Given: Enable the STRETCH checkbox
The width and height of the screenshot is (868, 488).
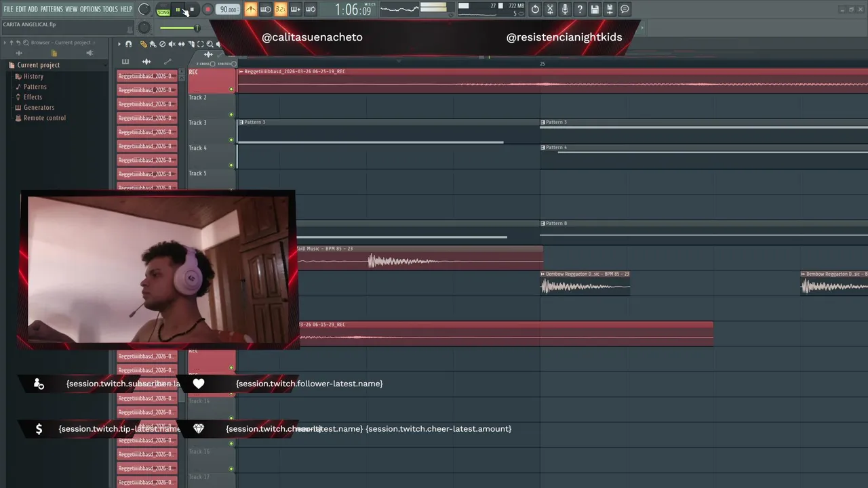Looking at the screenshot, I should coord(234,64).
